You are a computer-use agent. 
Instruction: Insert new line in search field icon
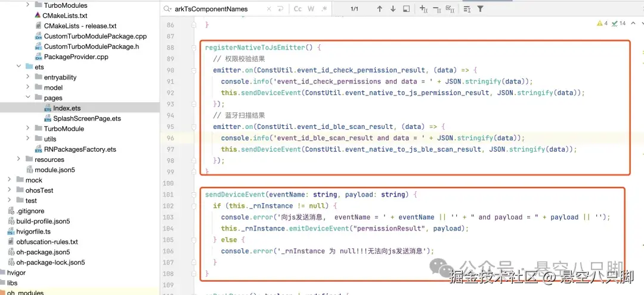(x=281, y=8)
